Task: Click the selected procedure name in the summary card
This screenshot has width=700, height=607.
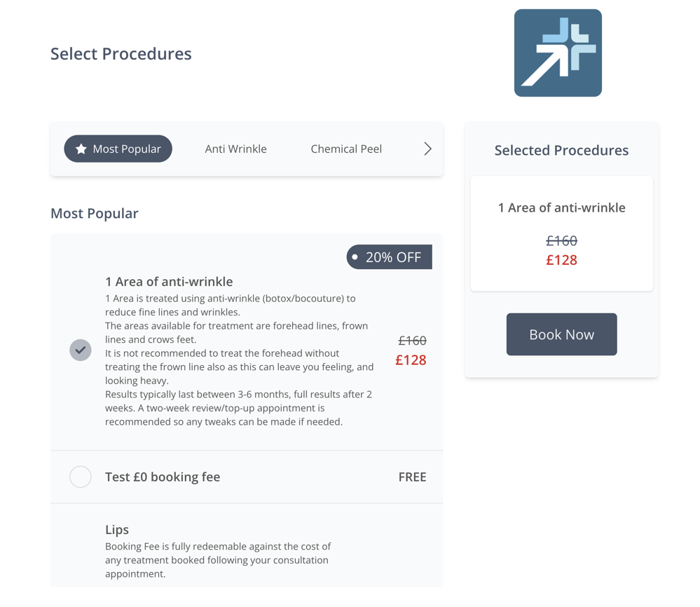Action: [x=561, y=207]
